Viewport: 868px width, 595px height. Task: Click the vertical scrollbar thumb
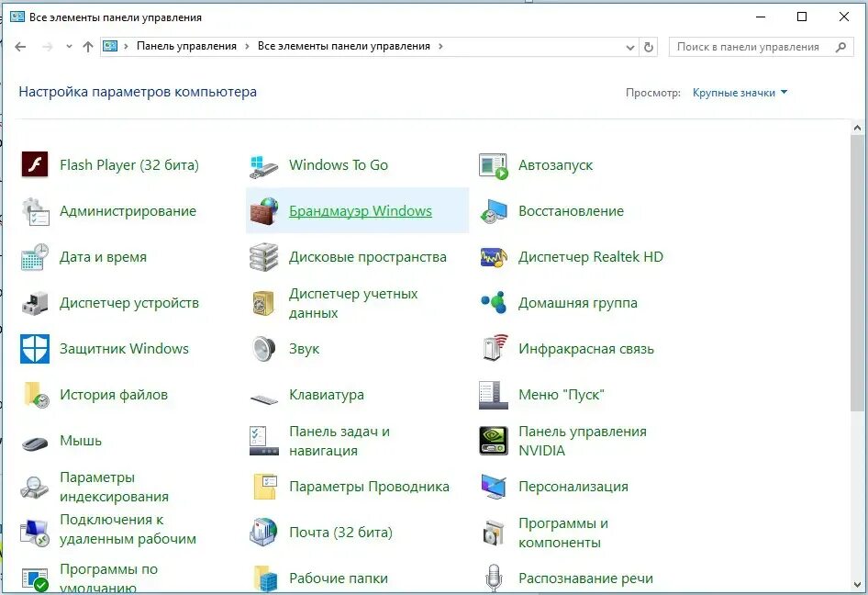click(x=858, y=273)
